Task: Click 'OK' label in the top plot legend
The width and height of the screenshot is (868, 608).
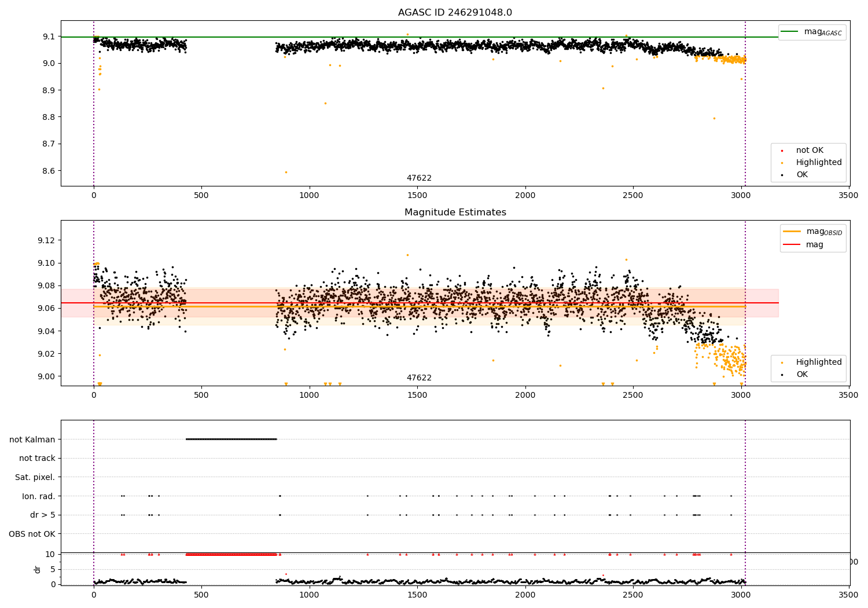Action: point(802,174)
